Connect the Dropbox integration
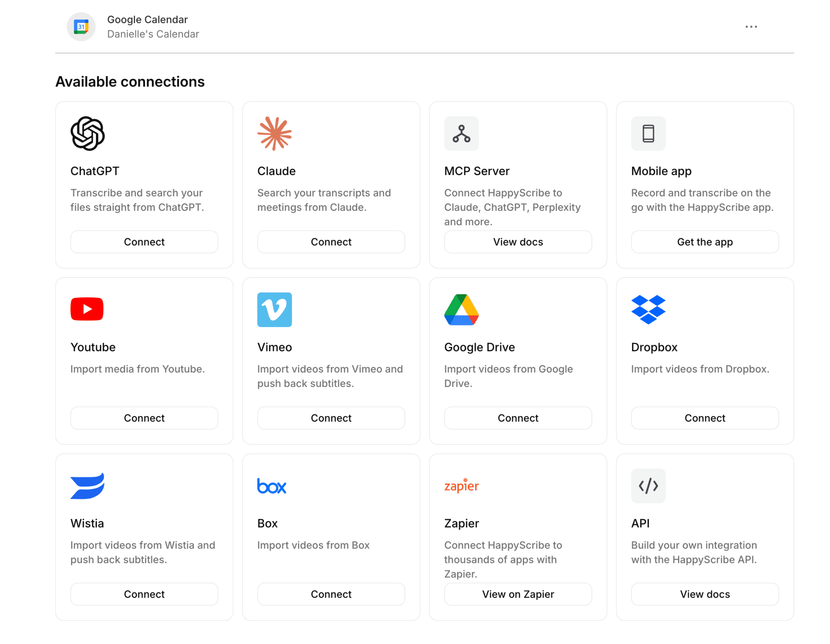Image resolution: width=830 pixels, height=644 pixels. click(705, 418)
